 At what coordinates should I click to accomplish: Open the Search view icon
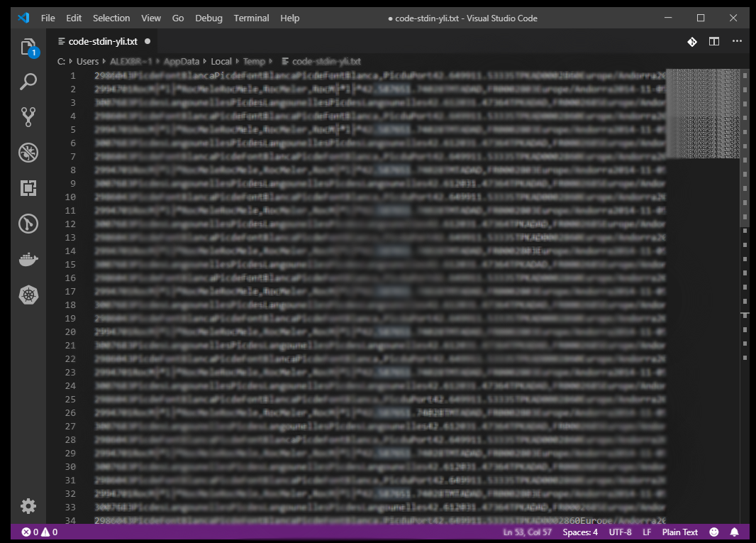28,82
